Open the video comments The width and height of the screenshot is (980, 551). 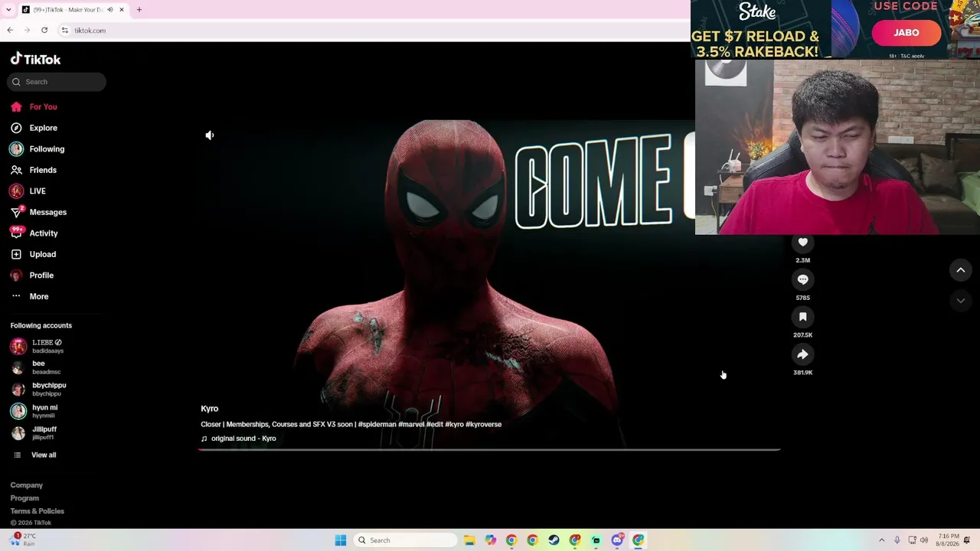(802, 280)
